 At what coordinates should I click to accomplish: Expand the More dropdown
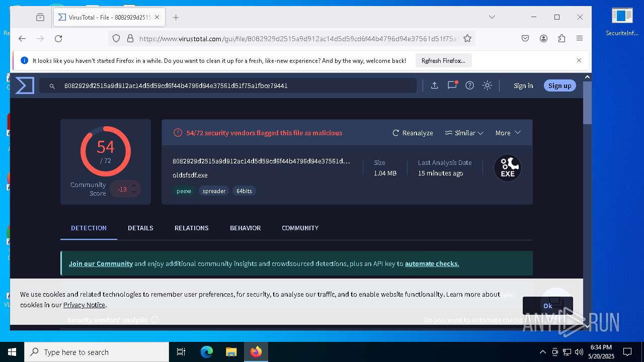pos(508,133)
